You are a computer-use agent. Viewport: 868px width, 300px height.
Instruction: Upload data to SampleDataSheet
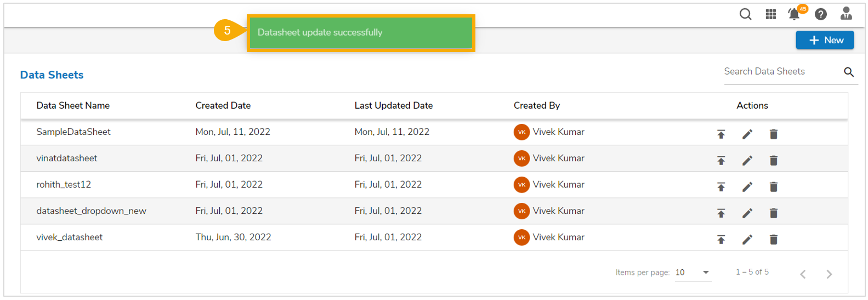721,134
